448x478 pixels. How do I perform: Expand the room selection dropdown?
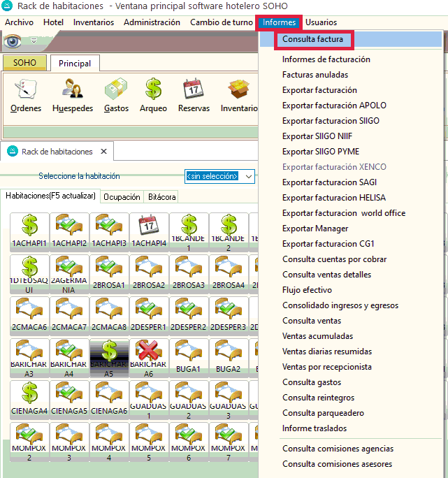tap(249, 176)
